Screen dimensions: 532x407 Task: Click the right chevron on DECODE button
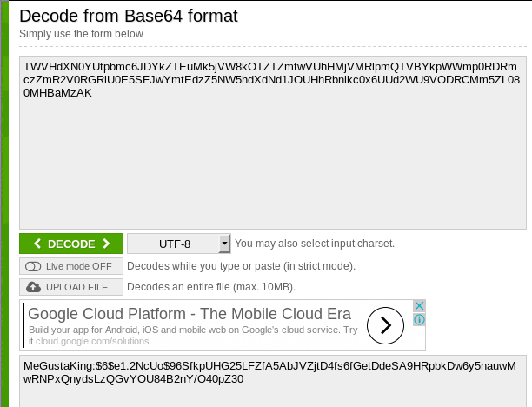106,244
